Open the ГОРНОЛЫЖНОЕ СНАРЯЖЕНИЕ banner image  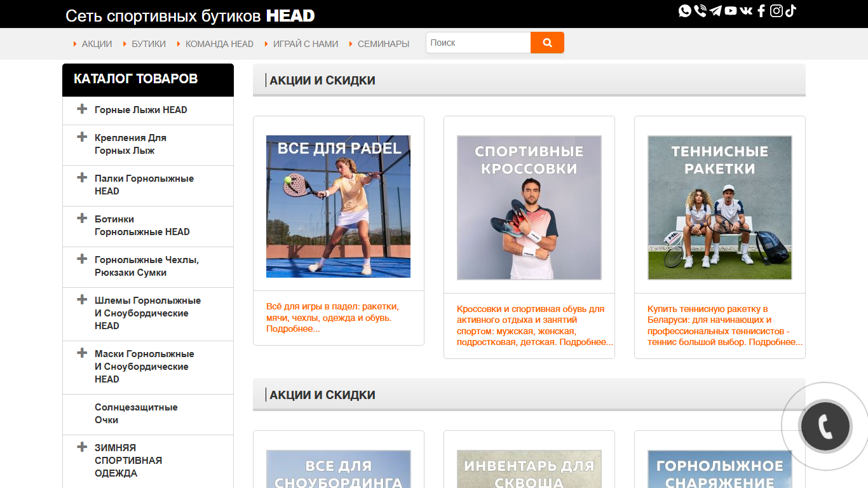[x=719, y=469]
